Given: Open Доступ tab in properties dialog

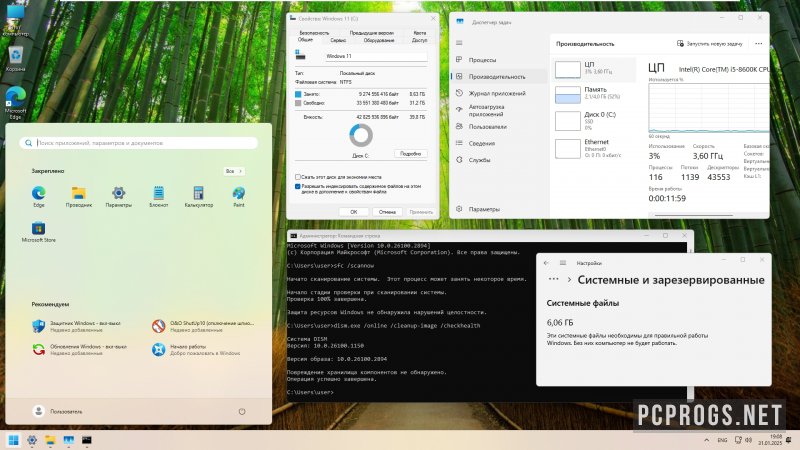Looking at the screenshot, I should click(419, 40).
